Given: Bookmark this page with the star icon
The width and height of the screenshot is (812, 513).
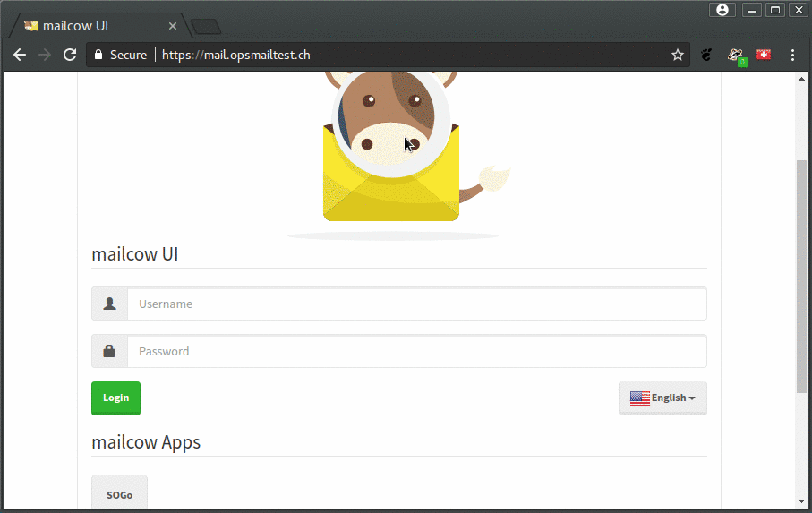Looking at the screenshot, I should (x=678, y=55).
